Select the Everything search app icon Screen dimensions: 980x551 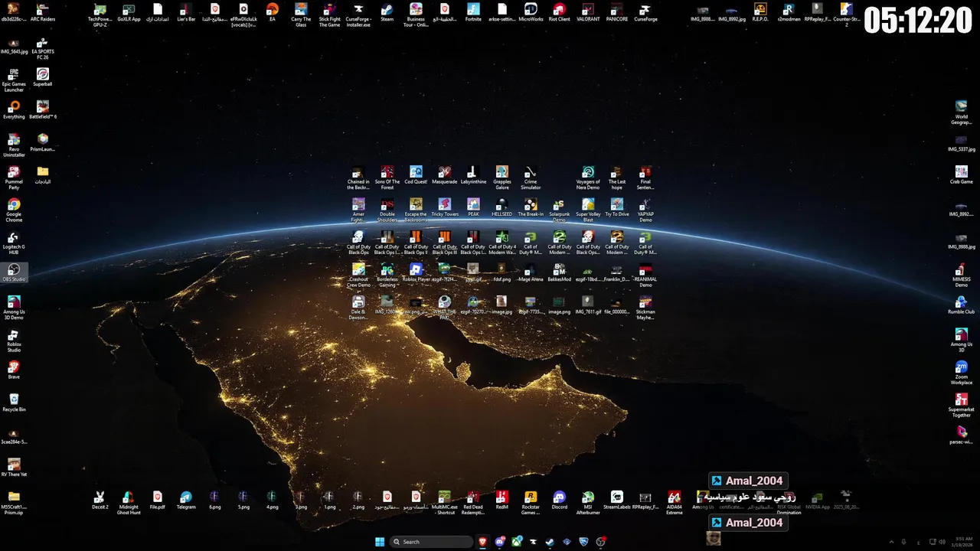14,110
